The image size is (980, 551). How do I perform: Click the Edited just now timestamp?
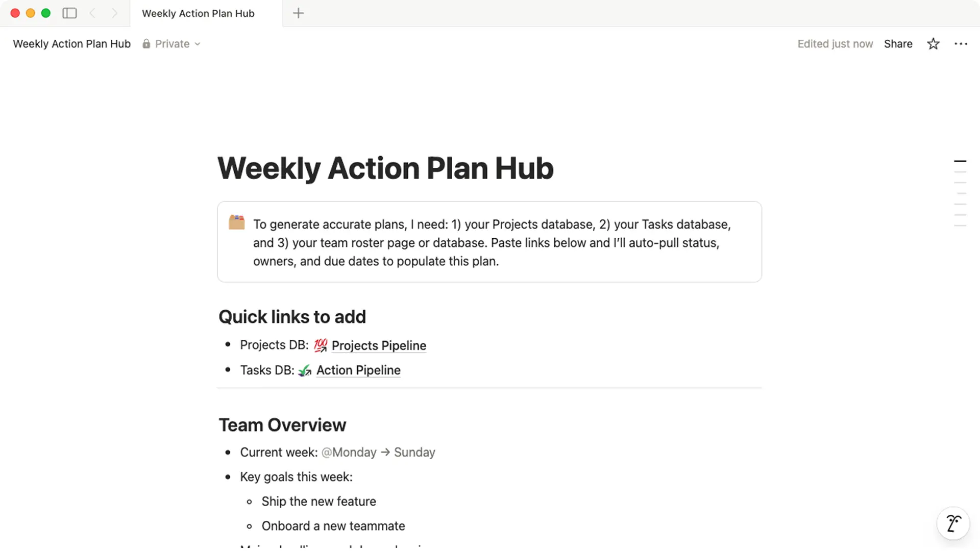tap(835, 44)
